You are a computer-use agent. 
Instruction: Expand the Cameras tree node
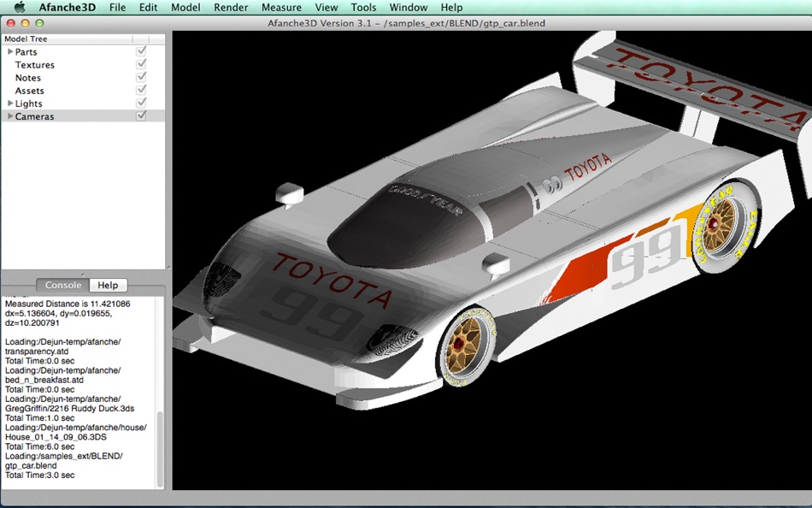[10, 116]
